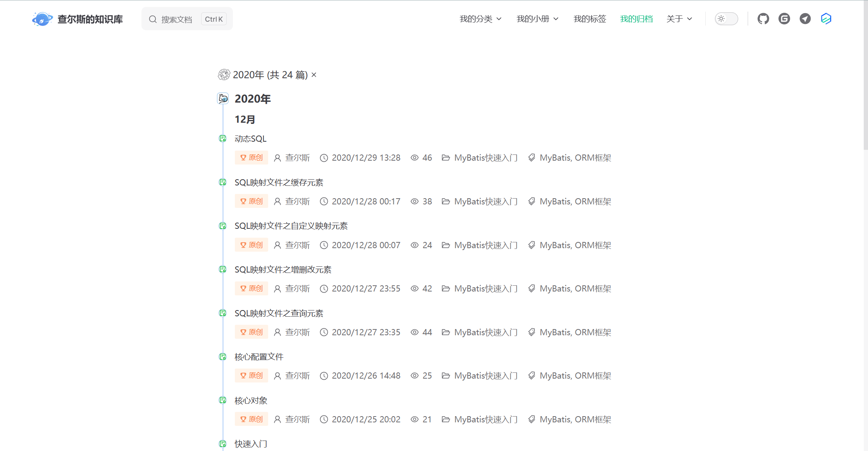This screenshot has width=868, height=451.
Task: Open the 动态SQL article
Action: pyautogui.click(x=250, y=139)
